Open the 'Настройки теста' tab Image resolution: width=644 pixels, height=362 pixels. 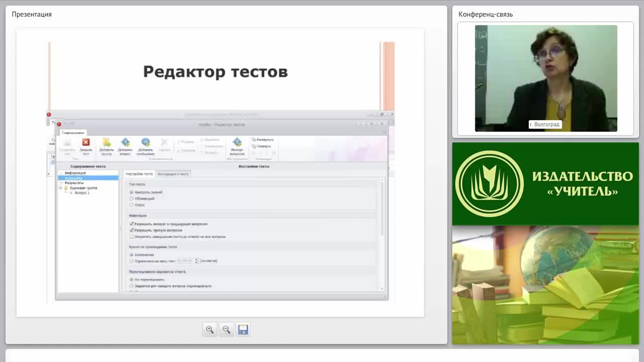[139, 174]
